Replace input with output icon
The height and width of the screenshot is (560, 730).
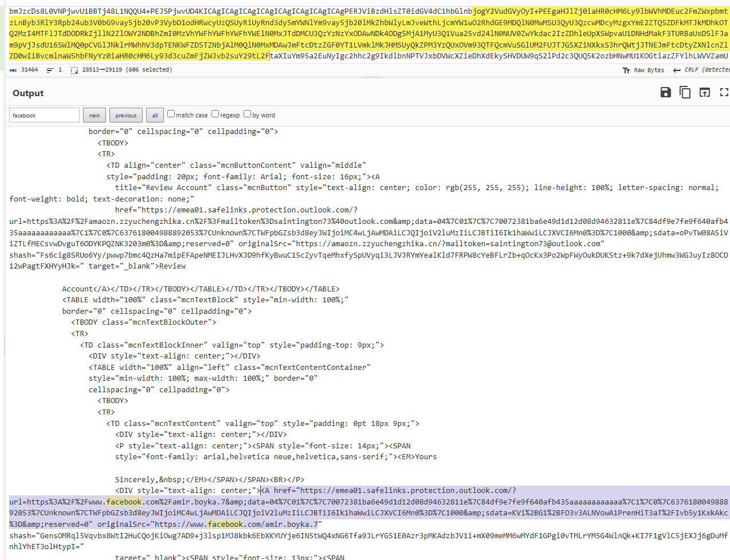(704, 92)
